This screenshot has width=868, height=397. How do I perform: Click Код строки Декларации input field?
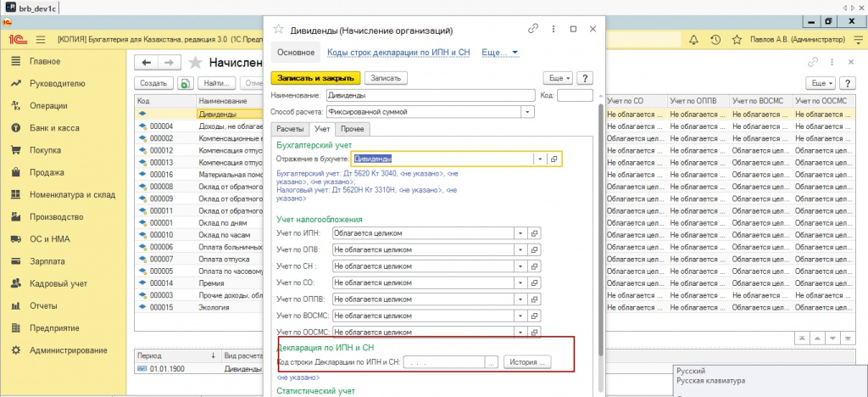point(444,362)
